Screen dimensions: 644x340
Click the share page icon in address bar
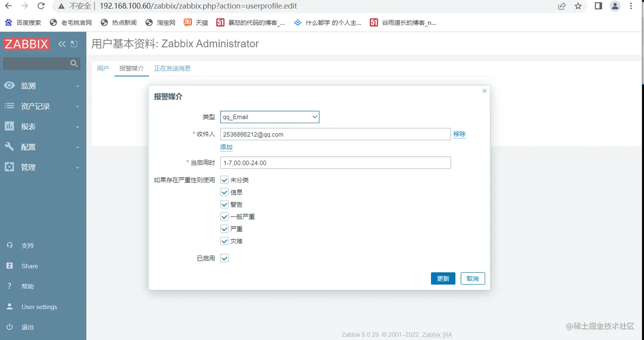coord(562,6)
